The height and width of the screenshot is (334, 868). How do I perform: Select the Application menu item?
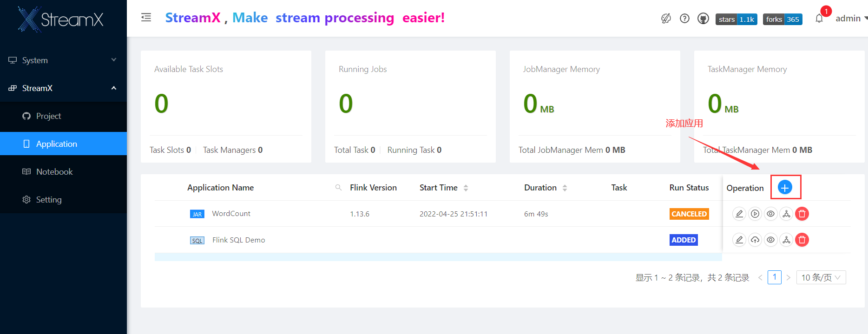63,144
